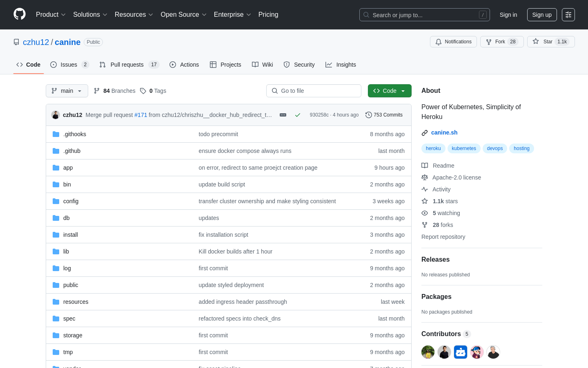The height and width of the screenshot is (368, 588).
Task: Open the .github folder icon
Action: [56, 151]
